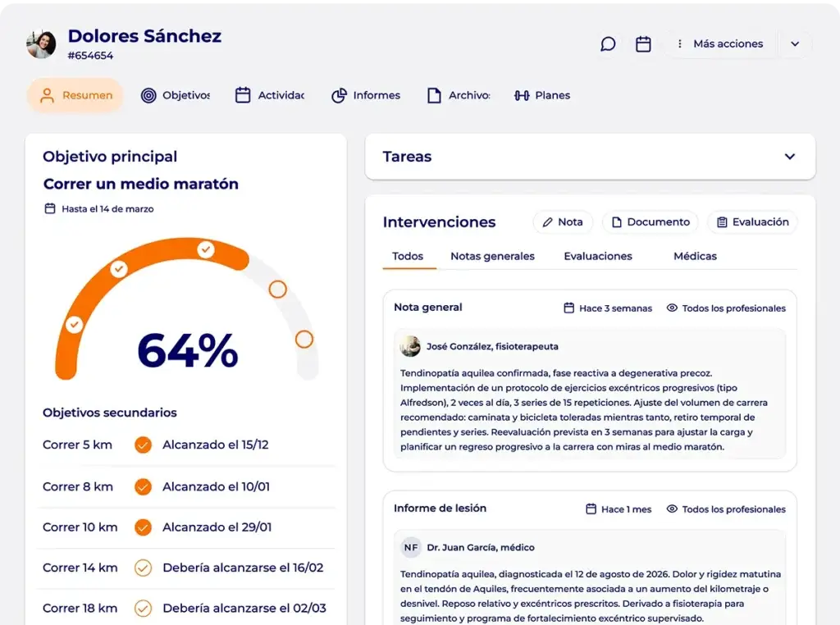Add a Nota intervention
840x625 pixels.
point(563,222)
